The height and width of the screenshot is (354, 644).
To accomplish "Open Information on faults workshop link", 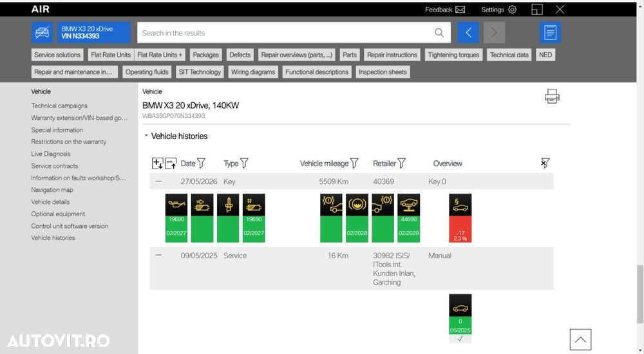I will [x=79, y=178].
